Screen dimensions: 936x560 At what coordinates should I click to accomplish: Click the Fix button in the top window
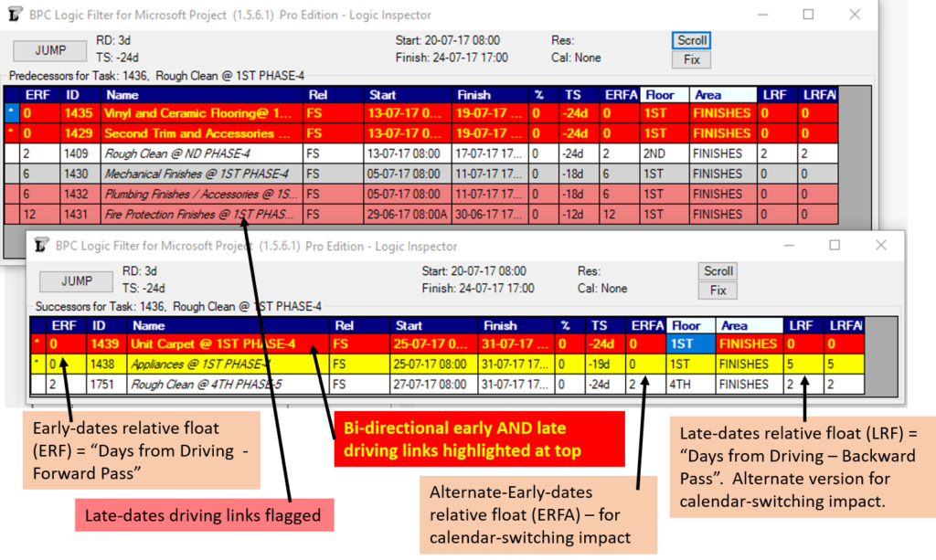690,58
